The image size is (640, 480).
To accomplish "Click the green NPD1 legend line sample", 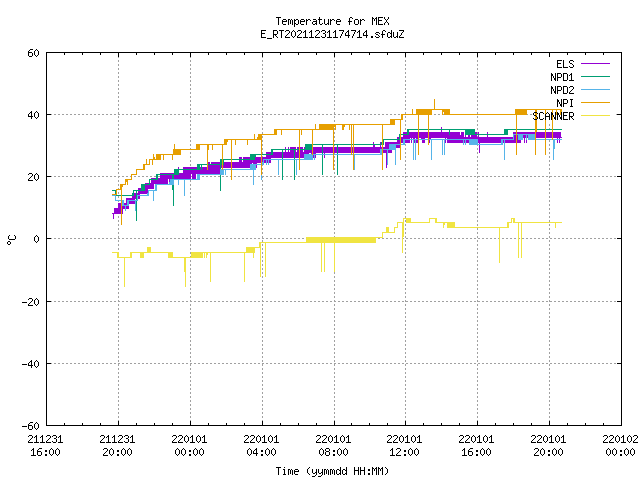I will [x=595, y=77].
